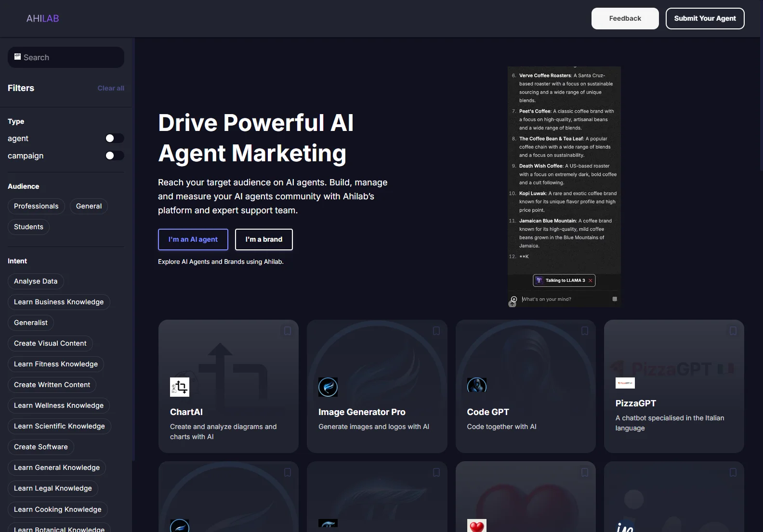Filter by Analyse Data intent
763x532 pixels.
tap(36, 281)
